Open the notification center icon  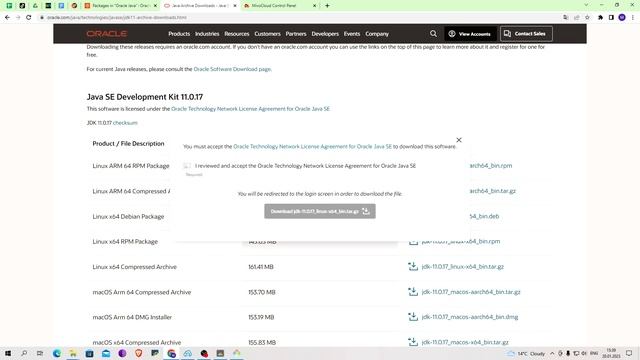click(x=629, y=353)
